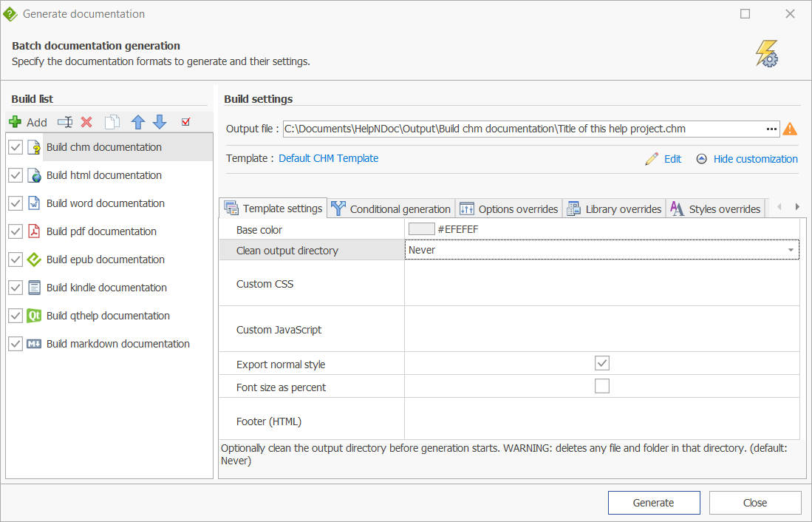Select Build kindle documentation row
The width and height of the screenshot is (812, 522).
(x=110, y=287)
